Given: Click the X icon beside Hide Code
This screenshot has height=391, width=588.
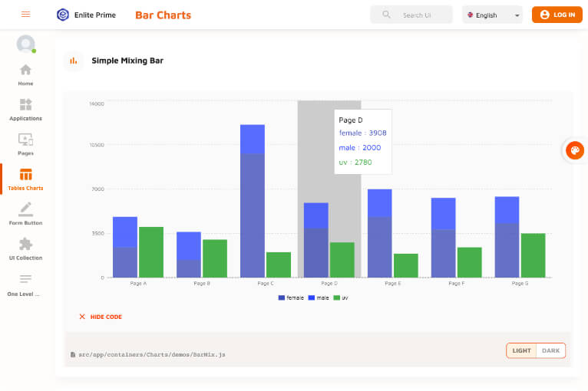Looking at the screenshot, I should (82, 317).
